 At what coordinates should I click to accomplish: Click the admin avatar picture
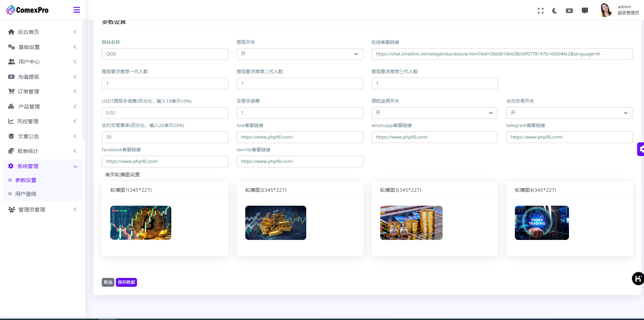pos(605,10)
